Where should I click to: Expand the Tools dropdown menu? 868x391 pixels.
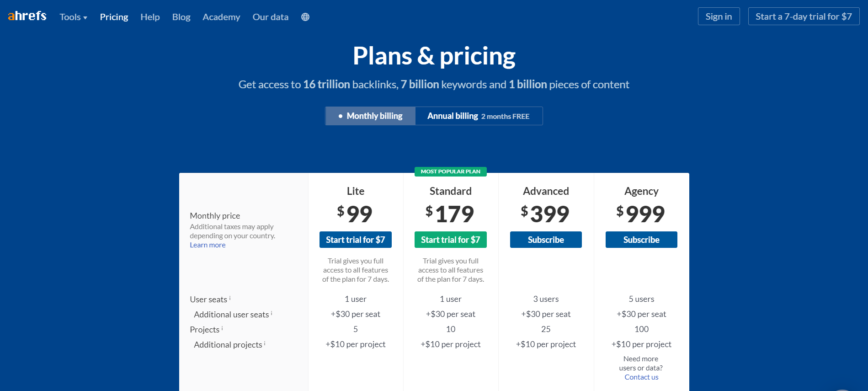[x=73, y=17]
